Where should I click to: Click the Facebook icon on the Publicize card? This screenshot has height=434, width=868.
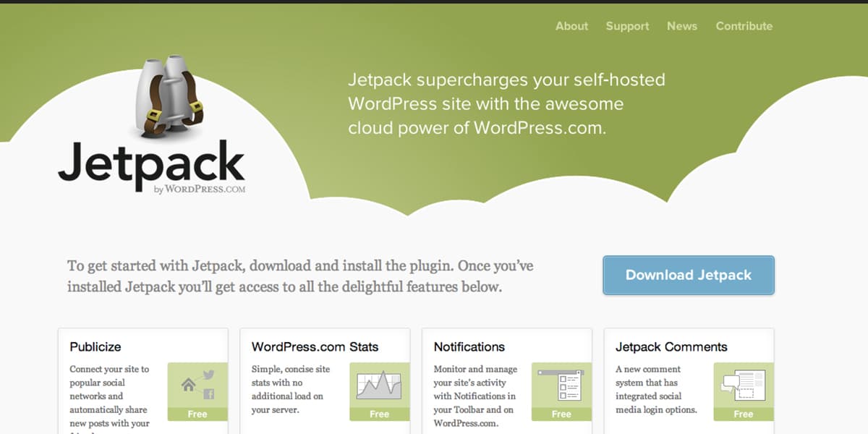coord(210,393)
